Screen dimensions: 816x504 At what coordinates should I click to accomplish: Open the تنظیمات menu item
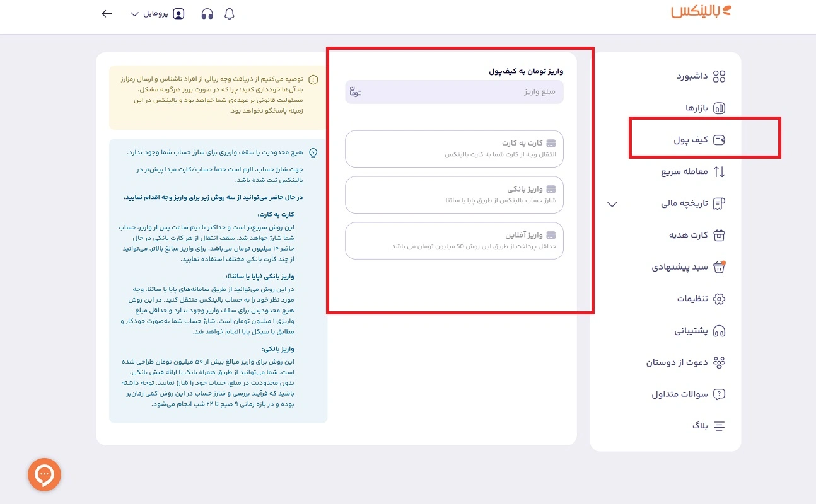click(692, 299)
